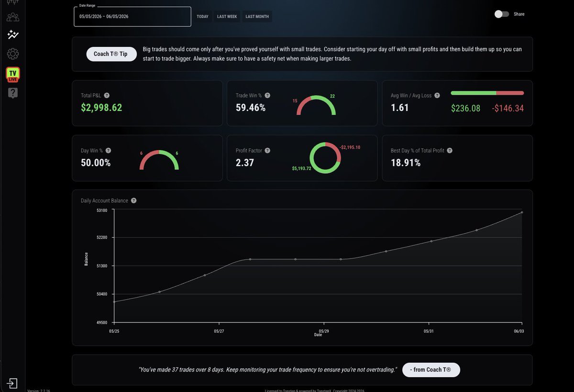Click the help icon next to Day Win %
Viewport: 574px width, 392px height.
click(108, 151)
